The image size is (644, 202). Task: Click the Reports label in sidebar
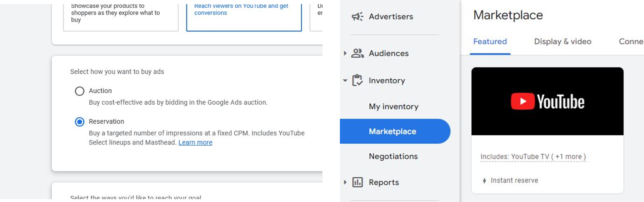384,182
